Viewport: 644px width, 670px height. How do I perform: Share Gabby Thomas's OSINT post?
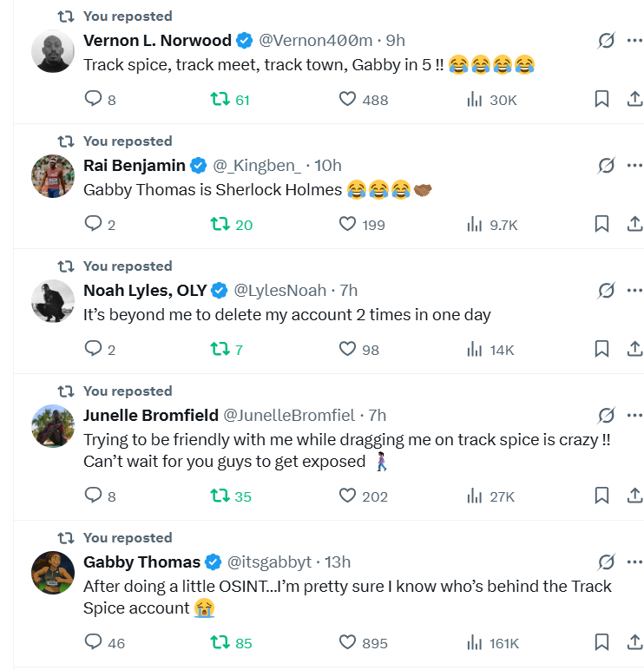click(634, 642)
